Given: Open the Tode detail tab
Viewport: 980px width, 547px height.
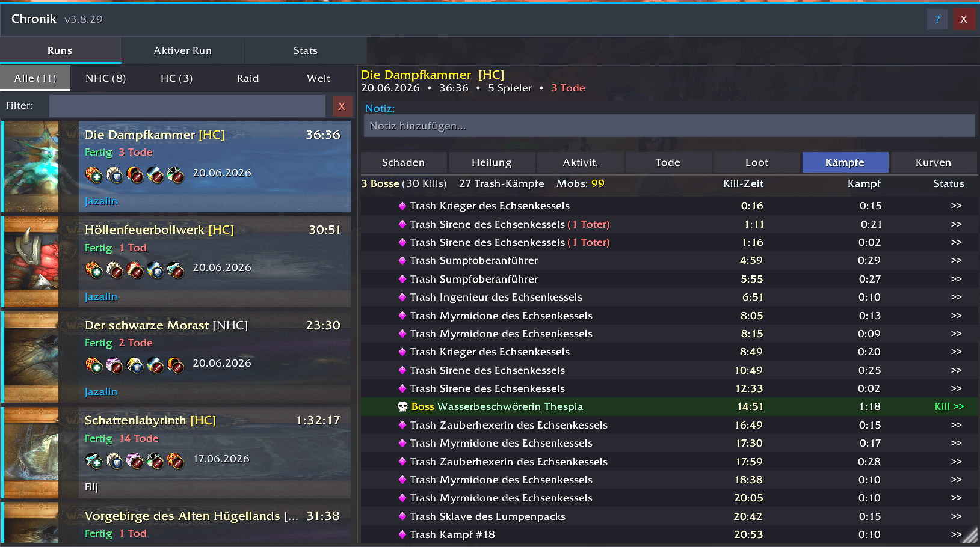Looking at the screenshot, I should pyautogui.click(x=668, y=162).
